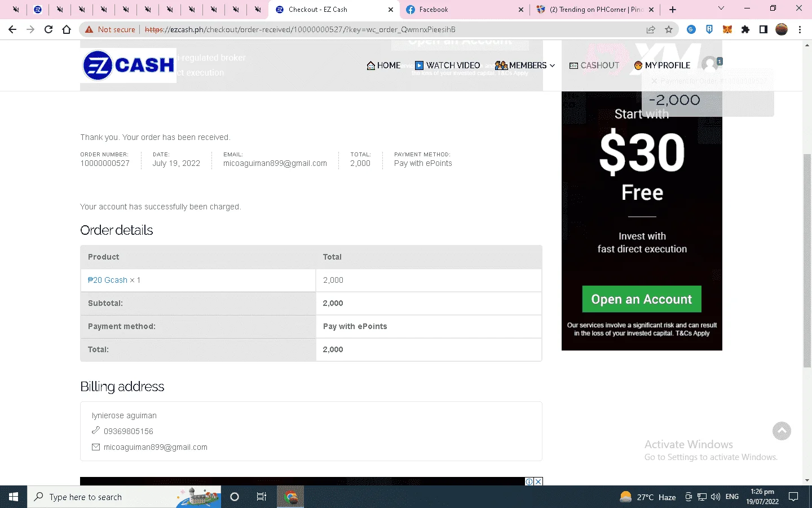812x508 pixels.
Task: Open the CASHOUT page
Action: (594, 65)
